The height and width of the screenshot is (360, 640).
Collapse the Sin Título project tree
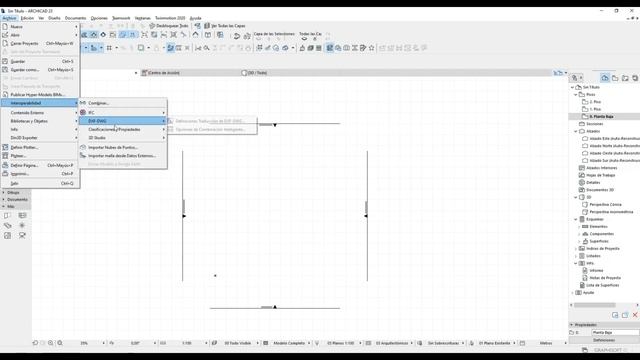[x=572, y=87]
